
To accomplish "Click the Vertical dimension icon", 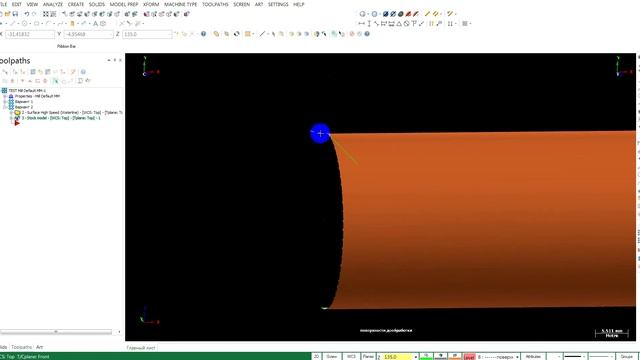I will [x=369, y=24].
